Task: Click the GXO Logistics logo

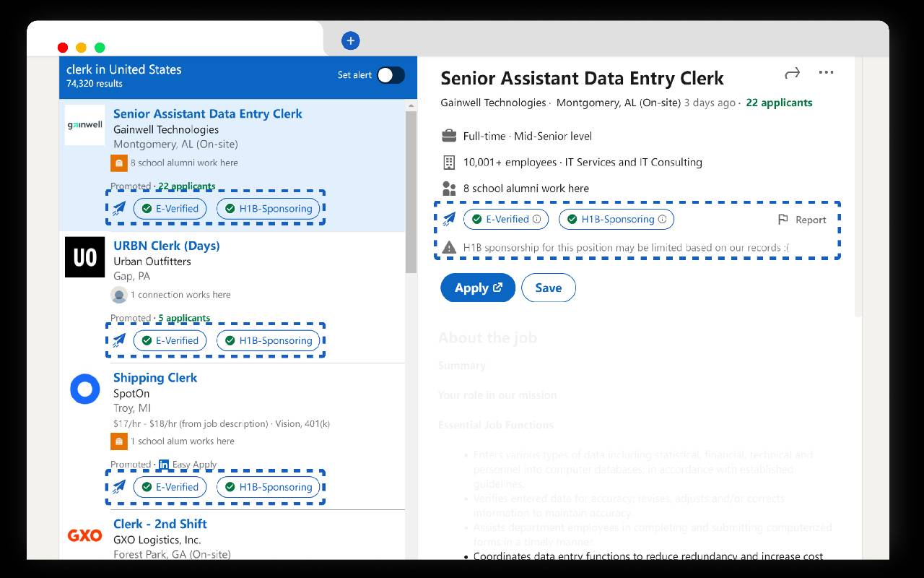Action: (84, 535)
